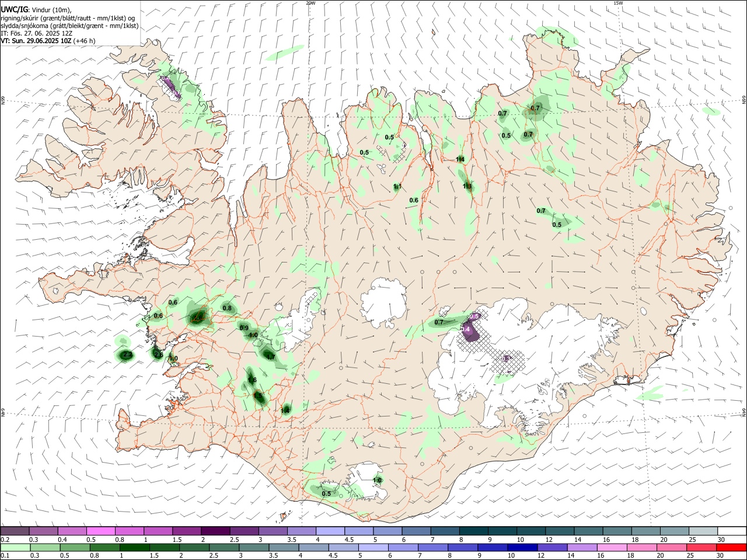Click the 1.3 precipitation value in the north
Screen dimensions: 747x560
(x=467, y=186)
